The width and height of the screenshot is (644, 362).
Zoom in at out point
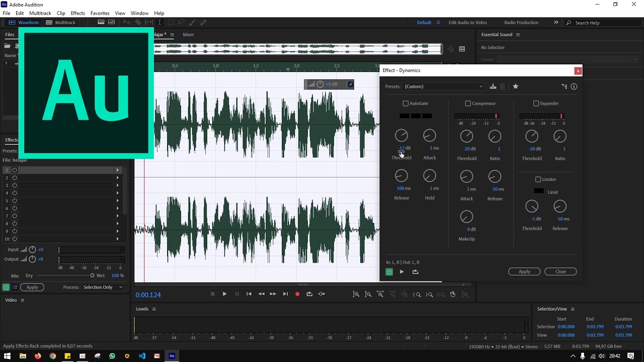pos(429,294)
